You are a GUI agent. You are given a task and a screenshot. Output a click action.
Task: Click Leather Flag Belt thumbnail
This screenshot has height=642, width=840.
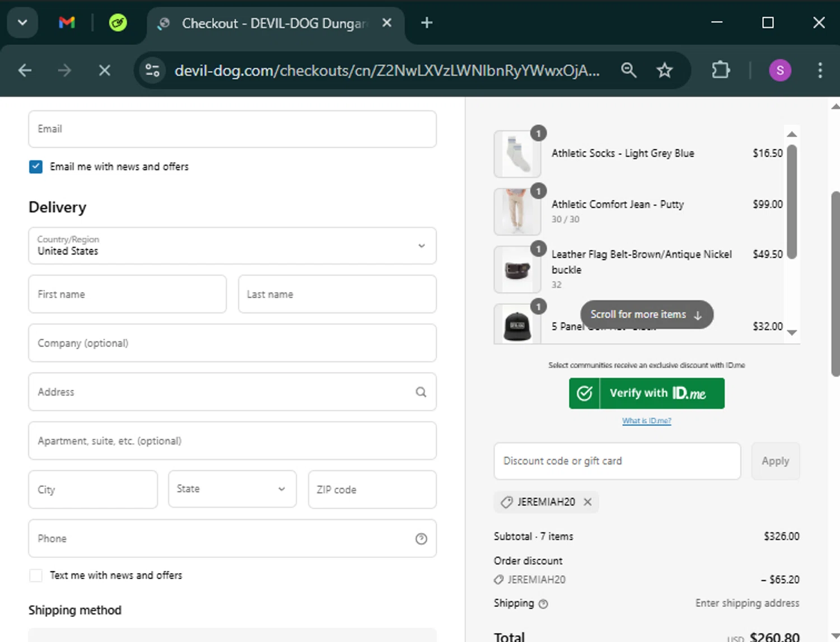(517, 270)
